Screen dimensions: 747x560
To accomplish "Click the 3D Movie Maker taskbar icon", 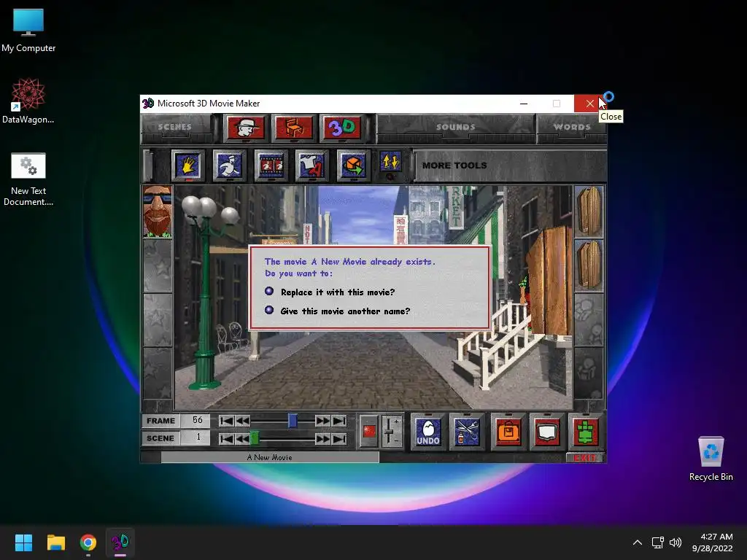I will tap(120, 542).
